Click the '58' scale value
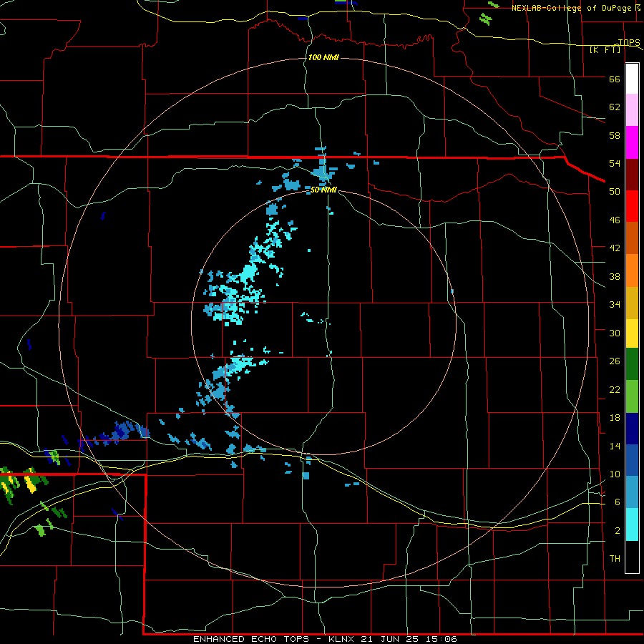 [x=615, y=135]
